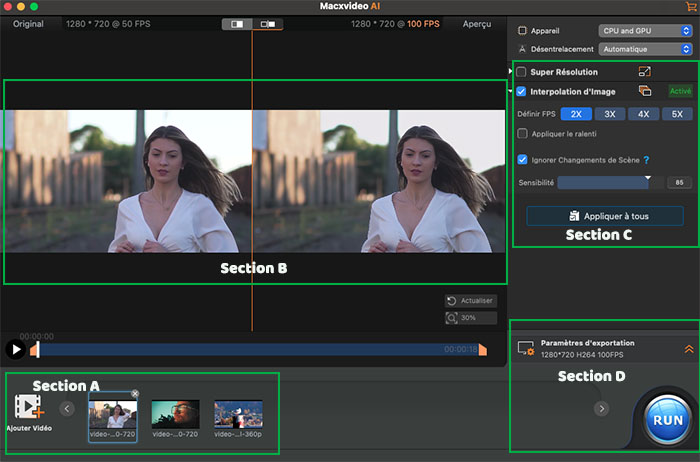700x462 pixels.
Task: Open the Désentrelacement Automatique dropdown
Action: click(645, 49)
